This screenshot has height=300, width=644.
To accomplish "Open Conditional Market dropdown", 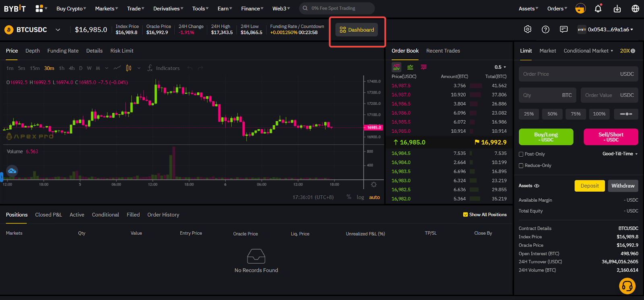I will [x=588, y=51].
